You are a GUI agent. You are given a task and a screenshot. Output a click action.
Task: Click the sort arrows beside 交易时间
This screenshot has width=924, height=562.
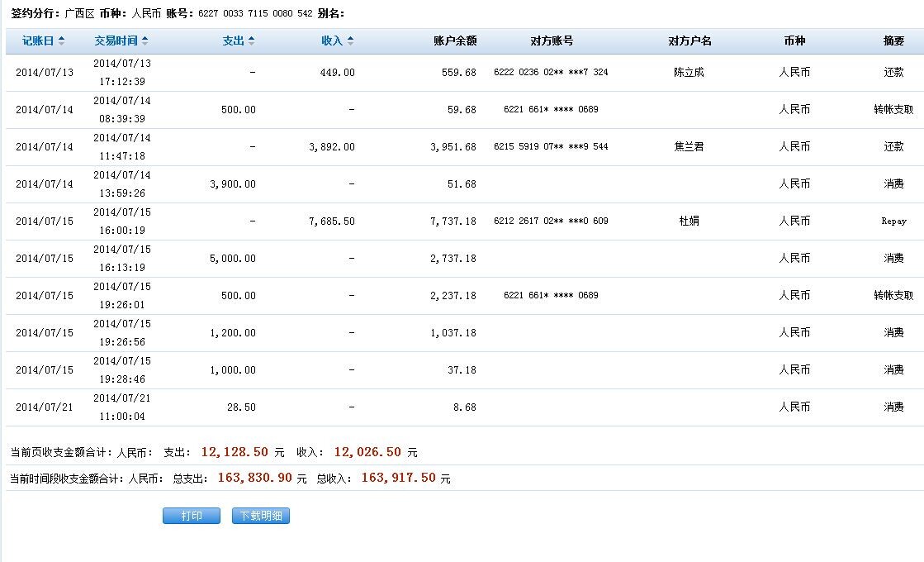(145, 40)
